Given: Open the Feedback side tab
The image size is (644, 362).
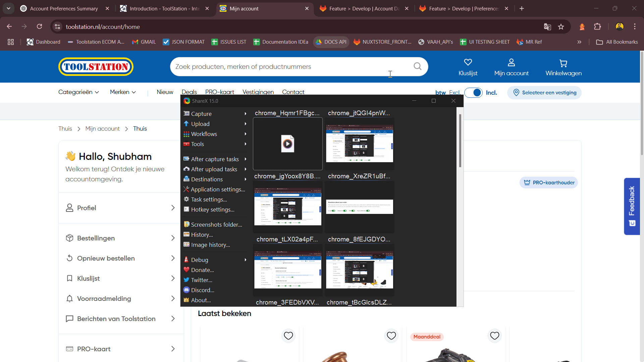Looking at the screenshot, I should click(x=632, y=206).
